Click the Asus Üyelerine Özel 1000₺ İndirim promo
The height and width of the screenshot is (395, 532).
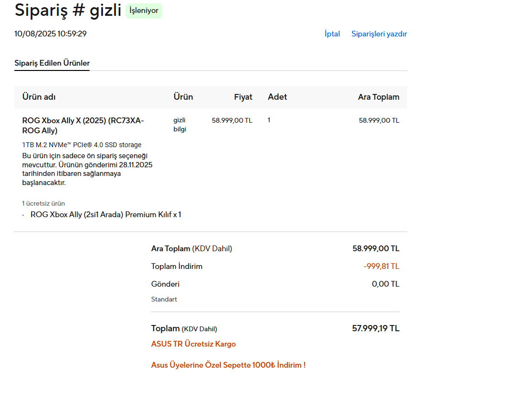tap(228, 365)
